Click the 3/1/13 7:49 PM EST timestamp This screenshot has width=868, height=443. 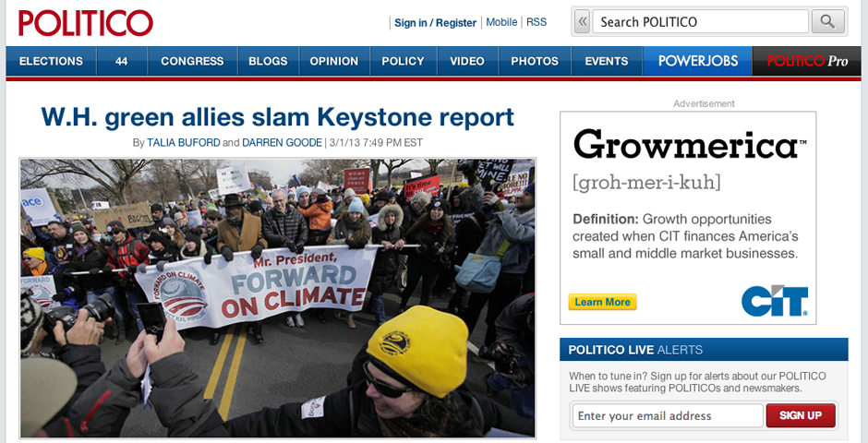(x=376, y=143)
